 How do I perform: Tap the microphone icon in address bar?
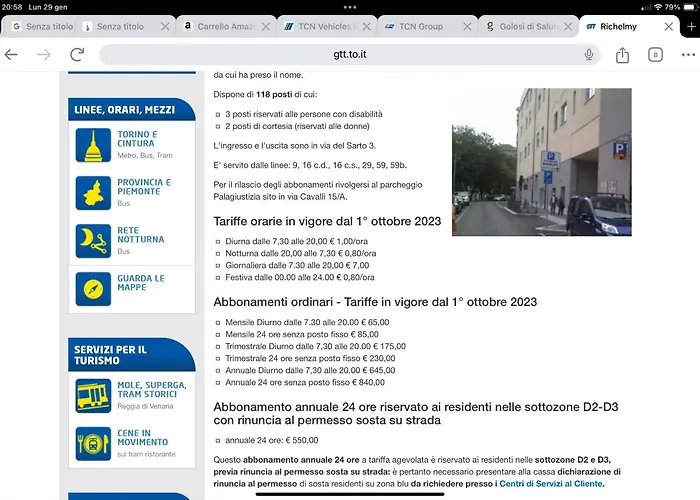click(589, 54)
